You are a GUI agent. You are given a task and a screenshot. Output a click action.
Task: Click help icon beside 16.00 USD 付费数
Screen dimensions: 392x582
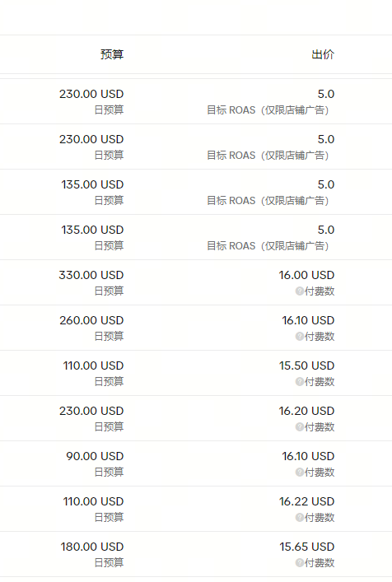tap(300, 291)
